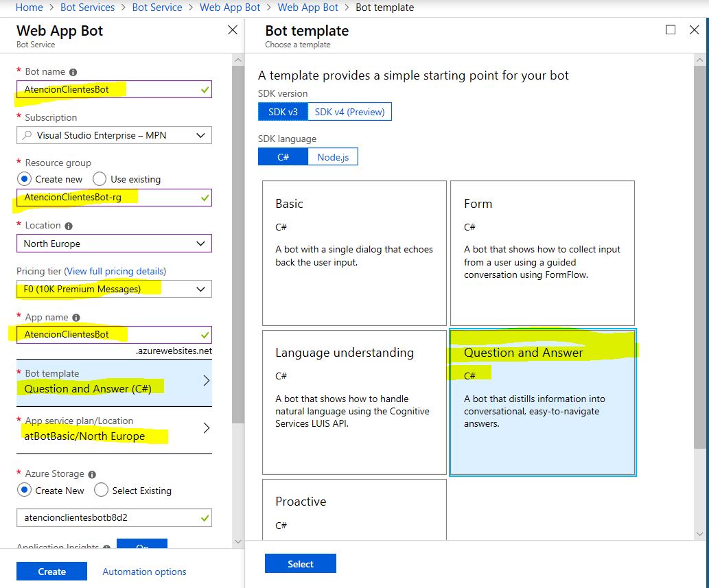Maximize the Bot template blade

[671, 30]
